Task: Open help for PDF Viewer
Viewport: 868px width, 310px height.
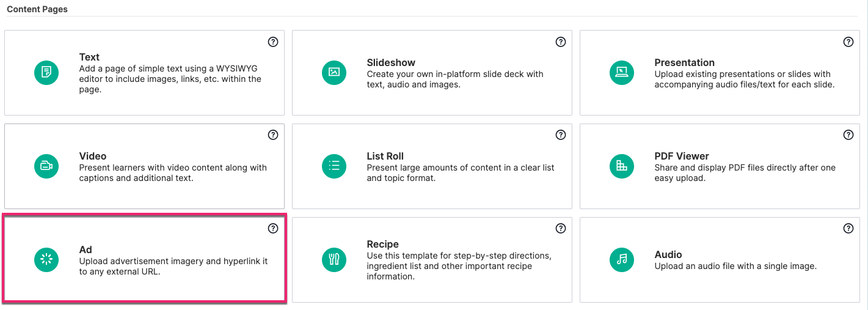Action: [x=848, y=135]
